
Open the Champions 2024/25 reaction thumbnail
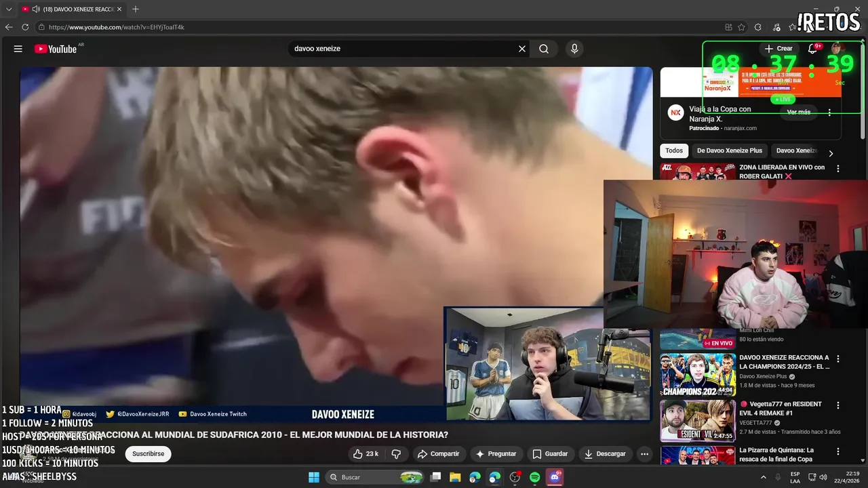pos(698,374)
